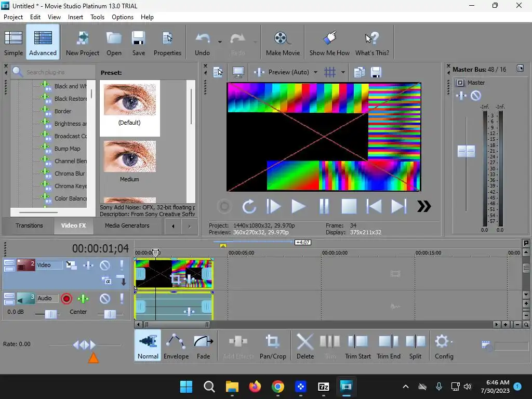Open project Properties
Screen dimensions: 532x399
coord(167,43)
